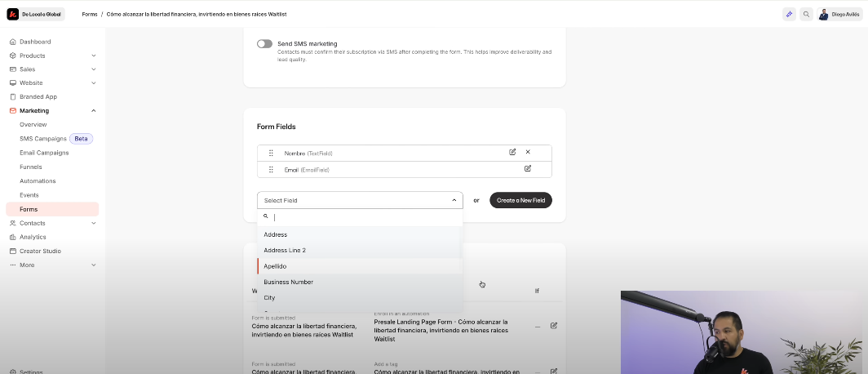Screen dimensions: 868x374
Task: Collapse the Marketing sidebar section
Action: click(94, 110)
